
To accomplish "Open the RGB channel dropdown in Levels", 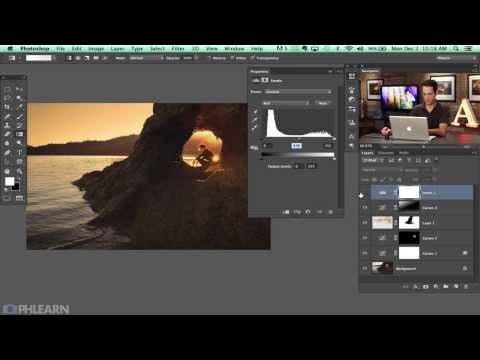I will click(x=286, y=103).
